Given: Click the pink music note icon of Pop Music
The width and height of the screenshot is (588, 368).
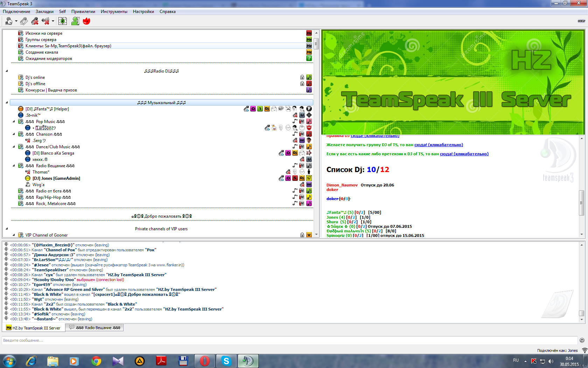Looking at the screenshot, I should point(309,122).
